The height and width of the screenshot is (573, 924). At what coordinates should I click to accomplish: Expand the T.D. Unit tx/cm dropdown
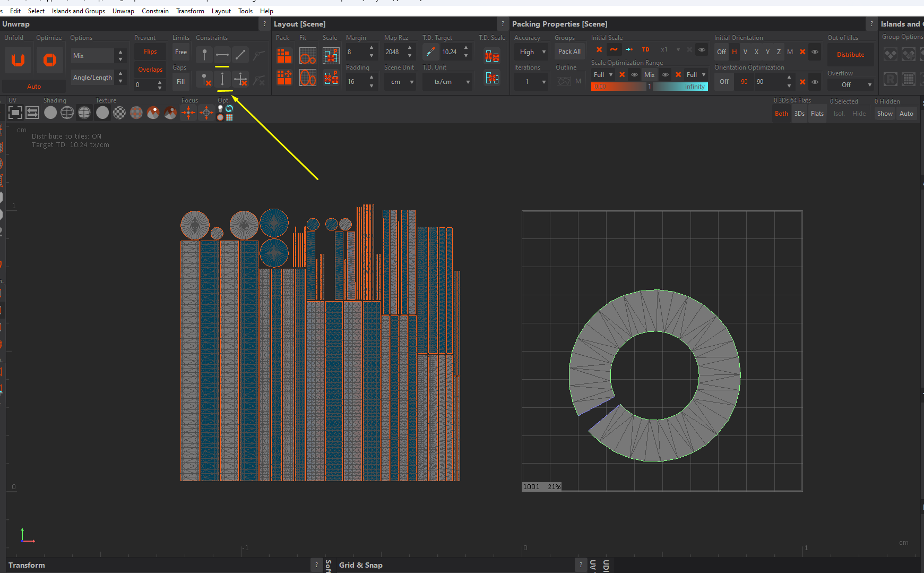coord(447,82)
